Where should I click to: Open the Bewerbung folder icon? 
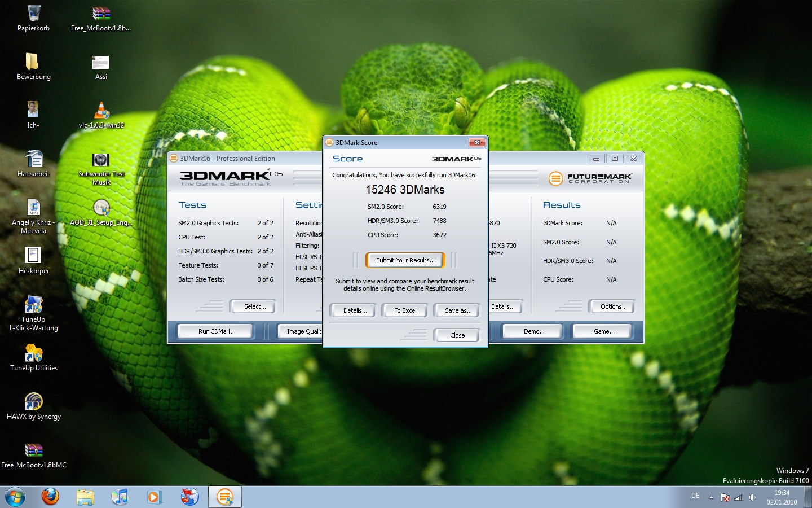click(x=33, y=67)
